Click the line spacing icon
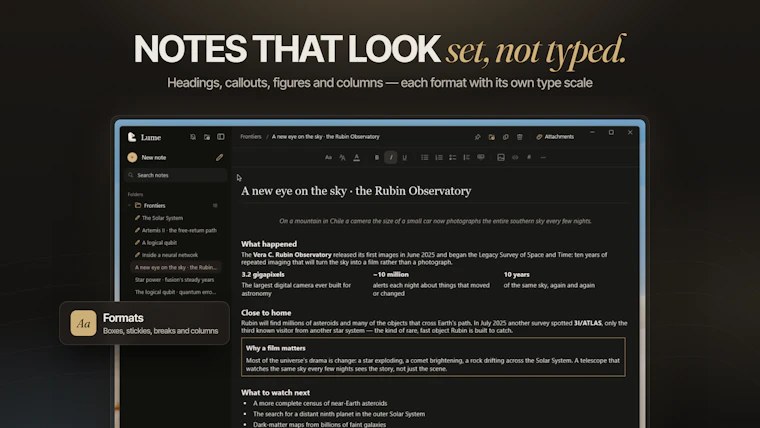This screenshot has width=760, height=428. (x=466, y=157)
